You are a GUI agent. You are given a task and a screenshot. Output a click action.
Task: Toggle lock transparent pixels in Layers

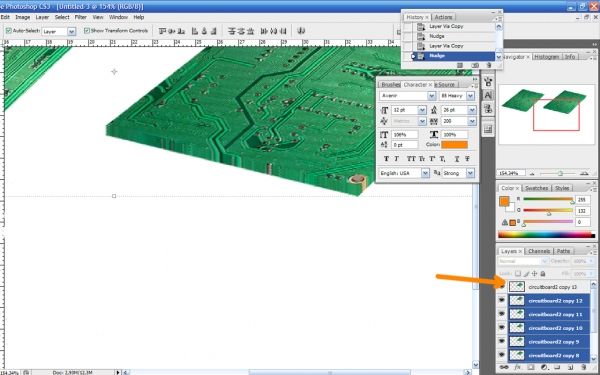[518, 274]
